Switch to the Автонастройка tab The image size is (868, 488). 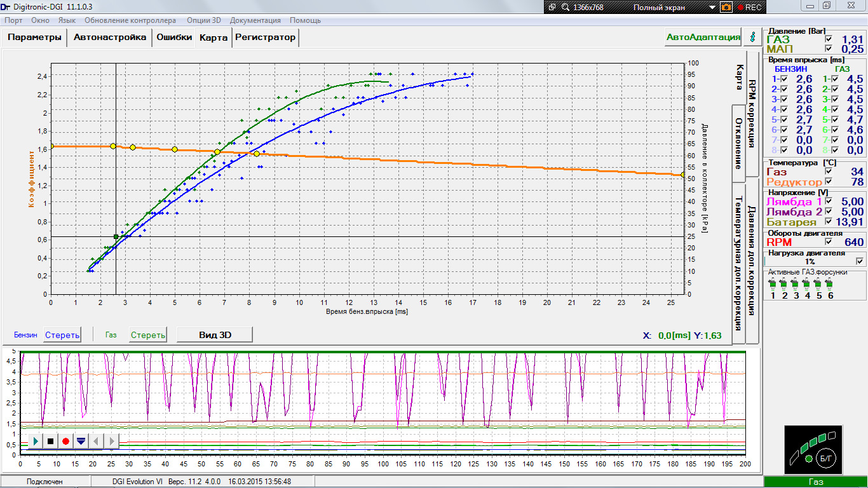(x=110, y=37)
